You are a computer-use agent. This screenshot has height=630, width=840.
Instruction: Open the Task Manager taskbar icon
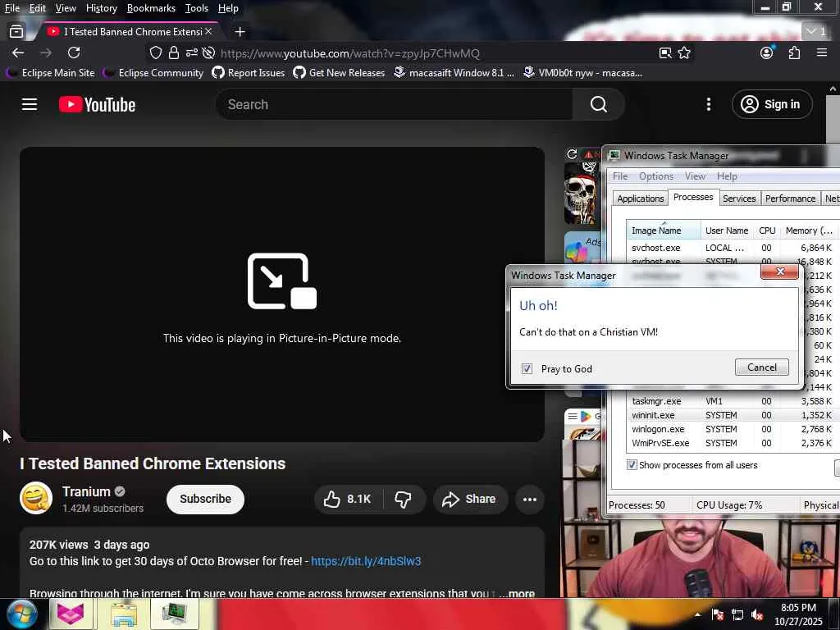pyautogui.click(x=175, y=614)
